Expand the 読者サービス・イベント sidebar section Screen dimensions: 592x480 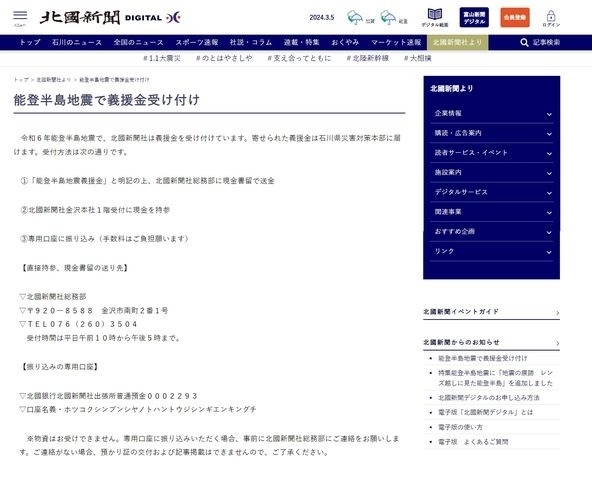coord(492,153)
